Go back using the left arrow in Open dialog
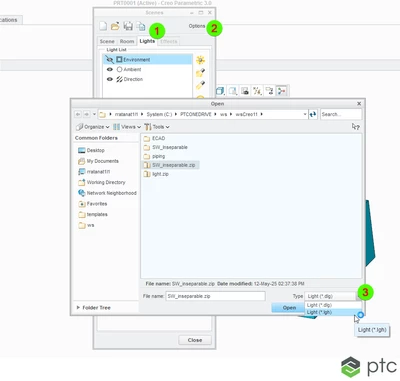The image size is (400, 381). click(78, 114)
